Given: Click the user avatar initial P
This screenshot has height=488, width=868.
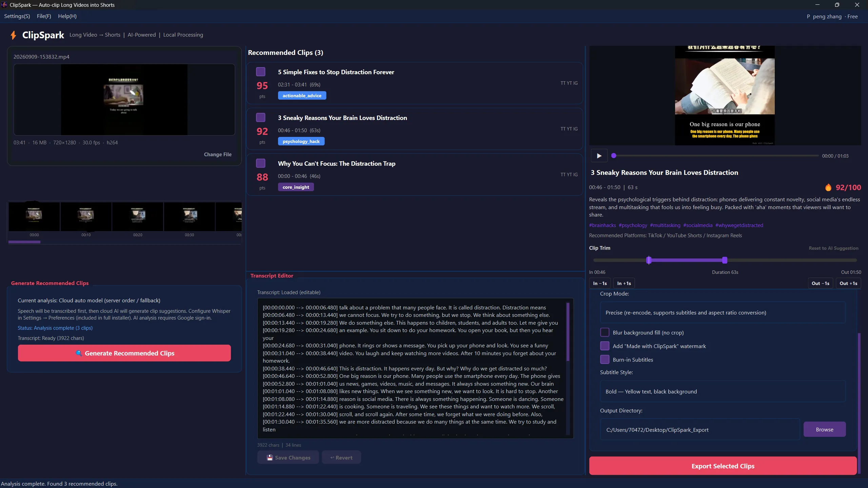Looking at the screenshot, I should click(808, 17).
